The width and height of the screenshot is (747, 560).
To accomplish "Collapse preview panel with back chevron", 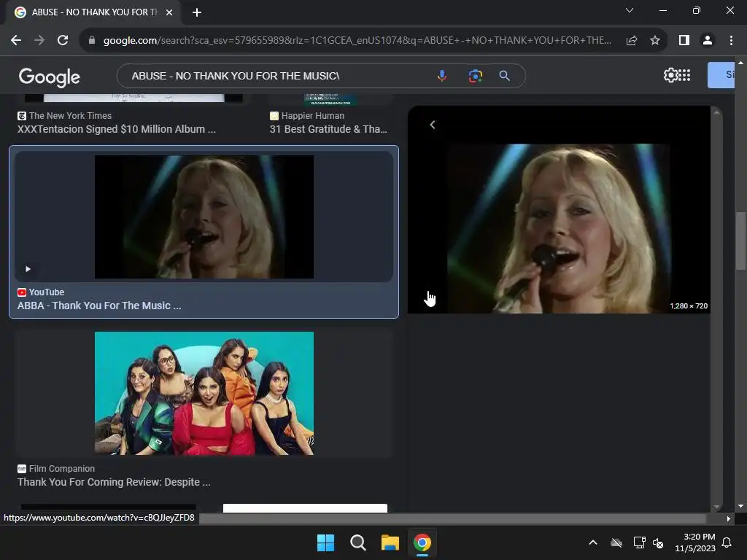I will point(433,125).
